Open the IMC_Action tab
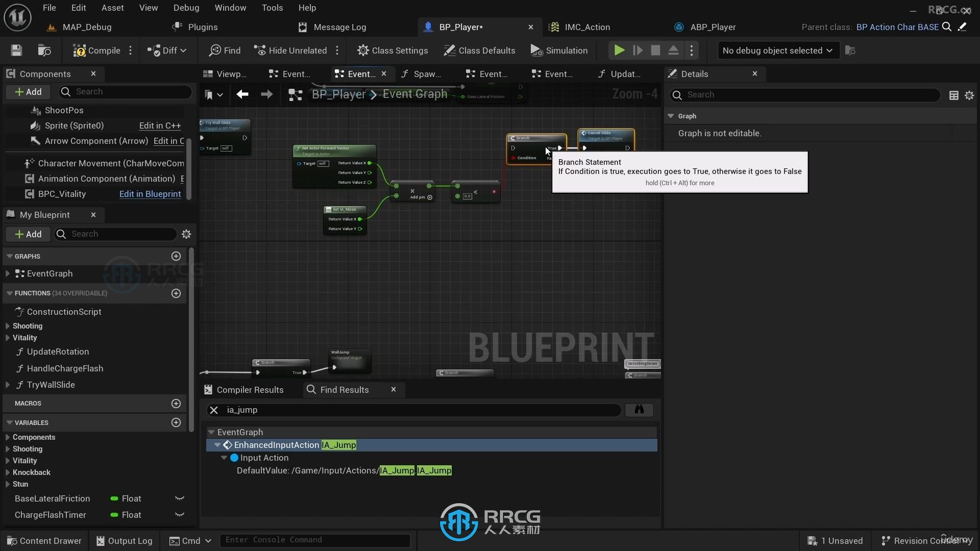The width and height of the screenshot is (980, 551). (x=587, y=27)
